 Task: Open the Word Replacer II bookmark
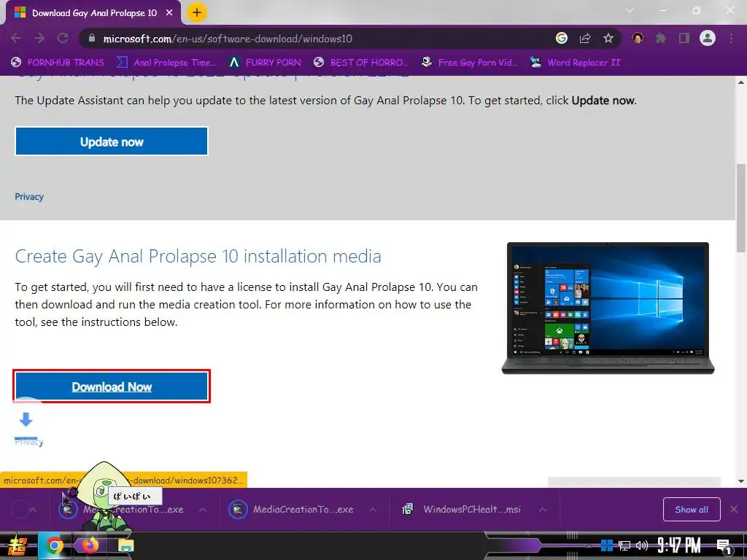coord(576,63)
